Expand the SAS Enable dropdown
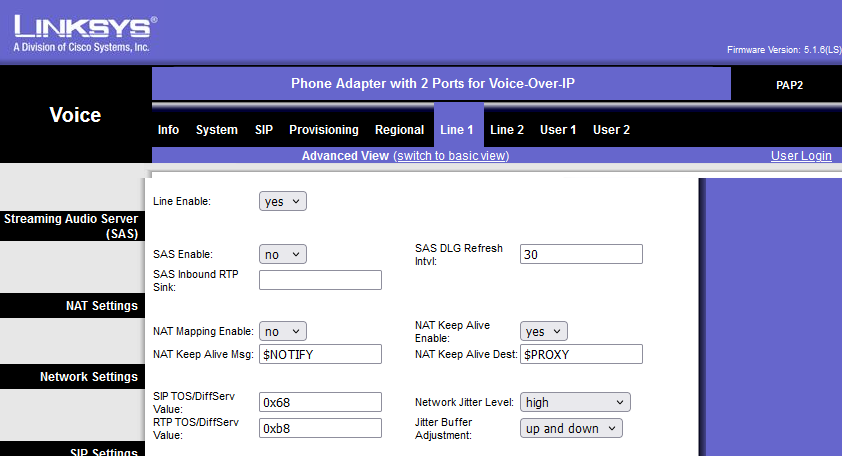This screenshot has height=456, width=842. [282, 255]
